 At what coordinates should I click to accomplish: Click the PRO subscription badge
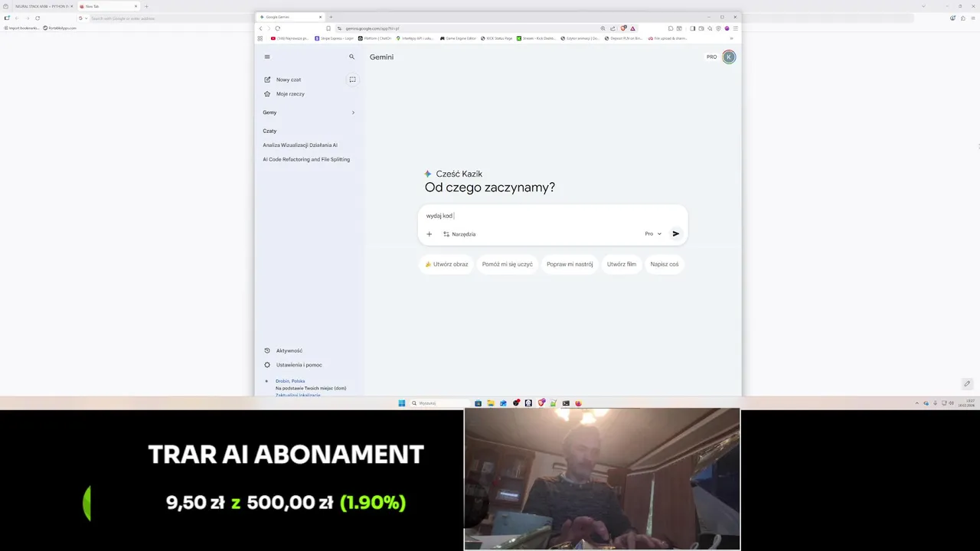tap(712, 57)
